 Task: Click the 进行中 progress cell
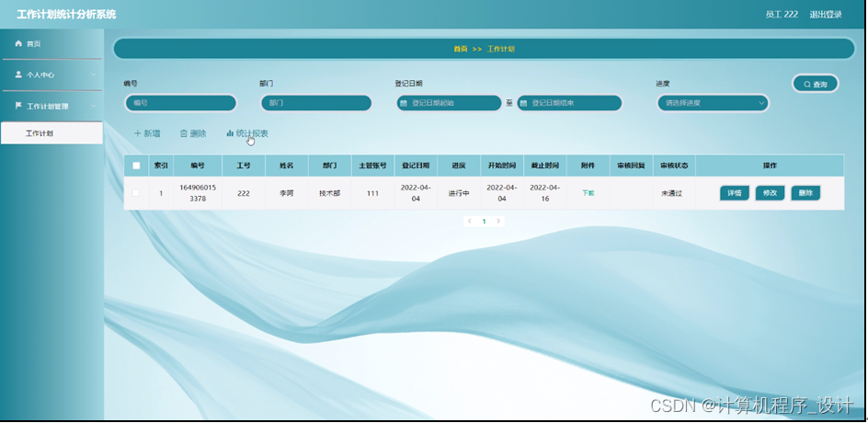pyautogui.click(x=459, y=193)
